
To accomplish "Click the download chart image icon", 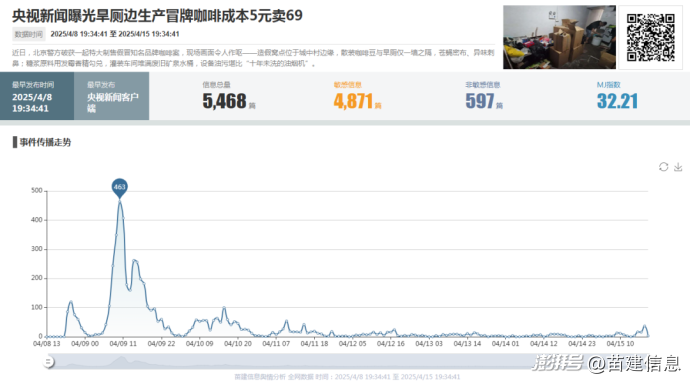I will (678, 167).
